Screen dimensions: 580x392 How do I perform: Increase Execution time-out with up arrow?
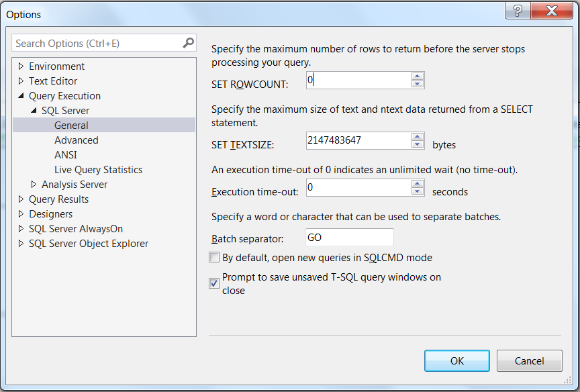pos(418,184)
